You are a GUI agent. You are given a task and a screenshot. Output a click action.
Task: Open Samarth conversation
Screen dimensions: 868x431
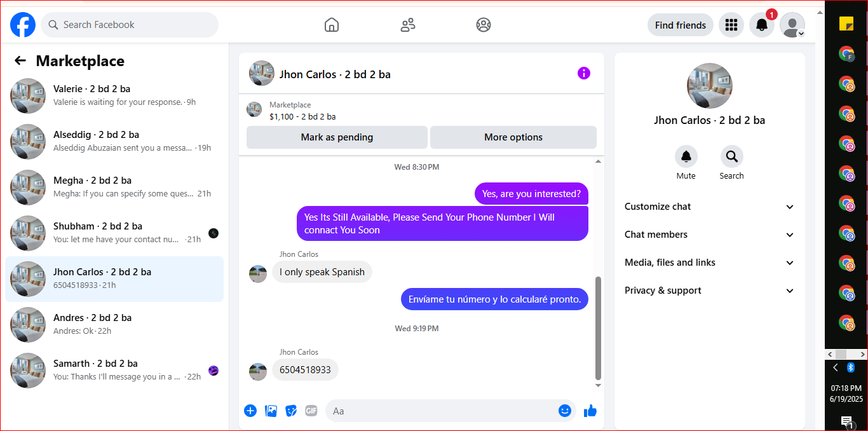point(114,371)
